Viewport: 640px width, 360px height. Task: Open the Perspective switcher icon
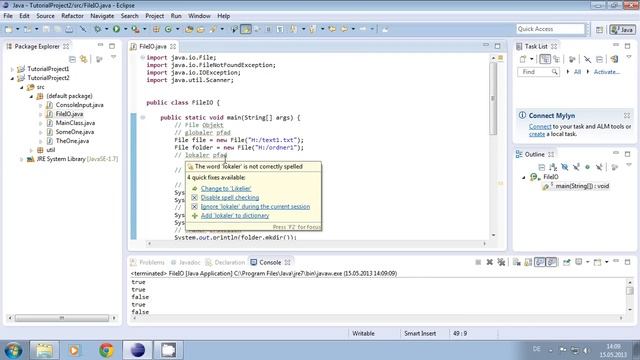pos(599,29)
